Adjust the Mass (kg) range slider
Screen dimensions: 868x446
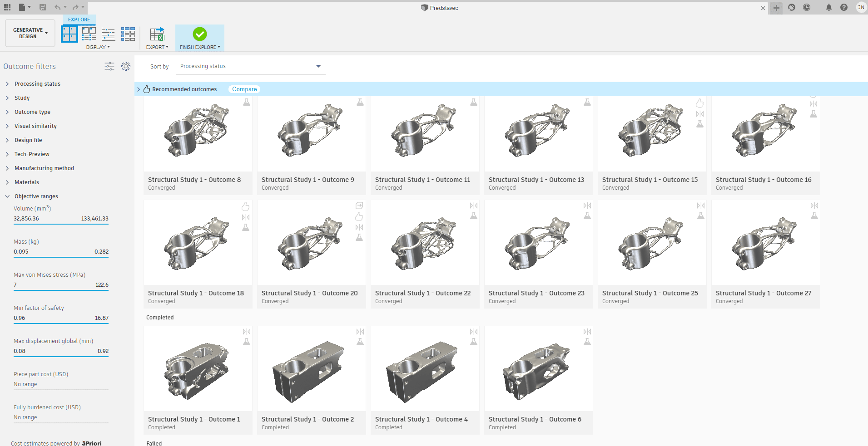tap(61, 257)
